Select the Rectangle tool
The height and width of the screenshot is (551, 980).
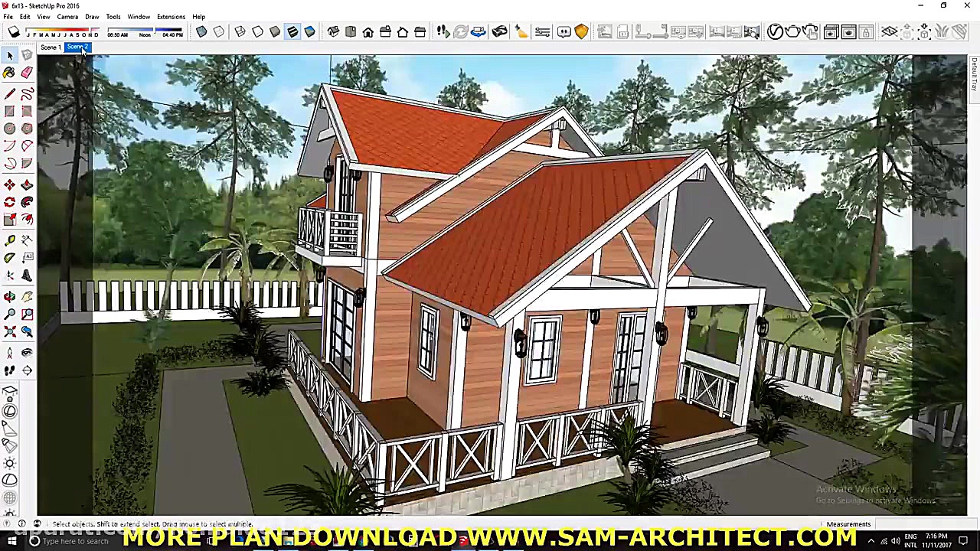click(x=10, y=112)
